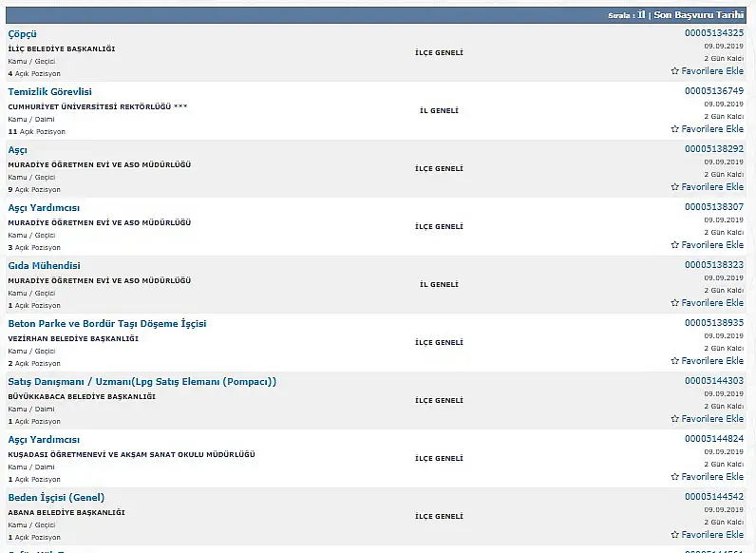Click star icon for listing 00005138307
Image resolution: width=756 pixels, height=553 pixels.
(x=675, y=244)
